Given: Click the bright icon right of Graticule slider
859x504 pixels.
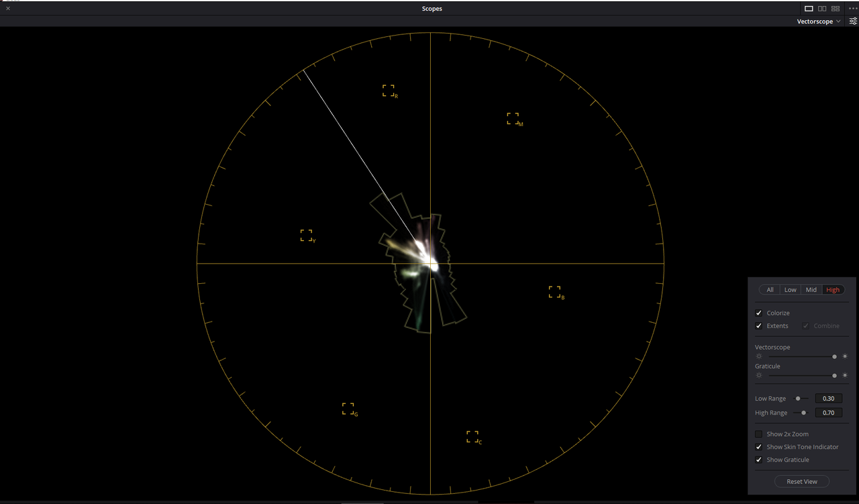Looking at the screenshot, I should (x=845, y=376).
